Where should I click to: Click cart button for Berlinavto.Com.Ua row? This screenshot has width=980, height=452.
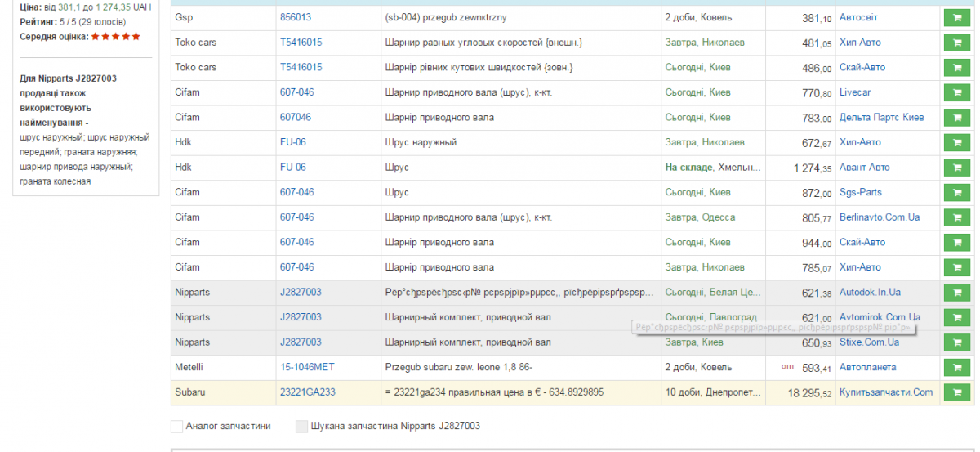point(956,218)
